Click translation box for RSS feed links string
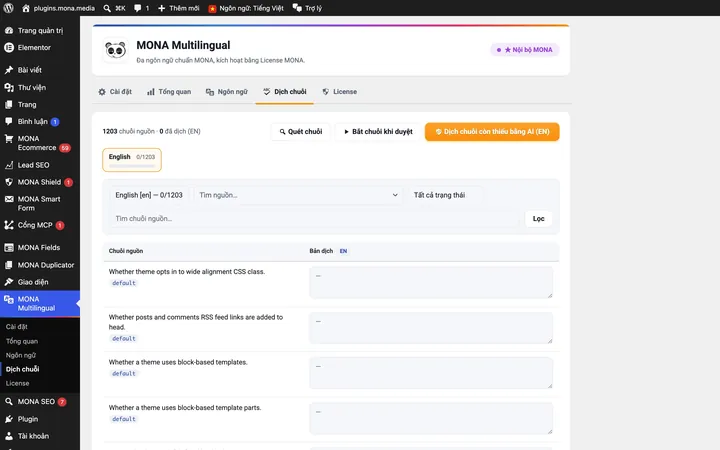720x450 pixels. (431, 328)
